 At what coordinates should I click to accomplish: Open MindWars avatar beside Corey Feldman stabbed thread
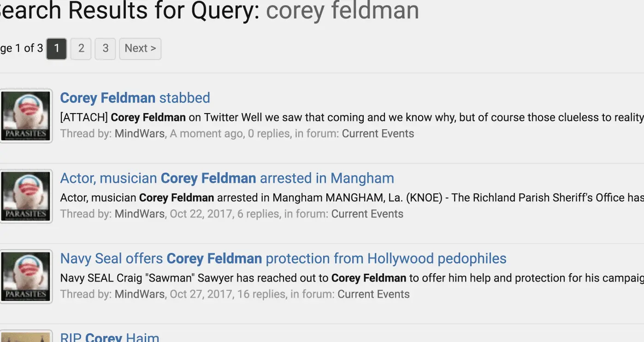pyautogui.click(x=26, y=116)
